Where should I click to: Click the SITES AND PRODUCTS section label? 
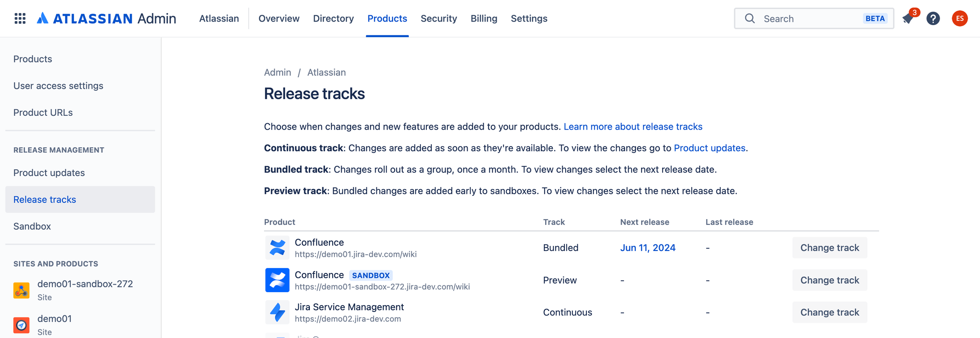click(x=56, y=264)
